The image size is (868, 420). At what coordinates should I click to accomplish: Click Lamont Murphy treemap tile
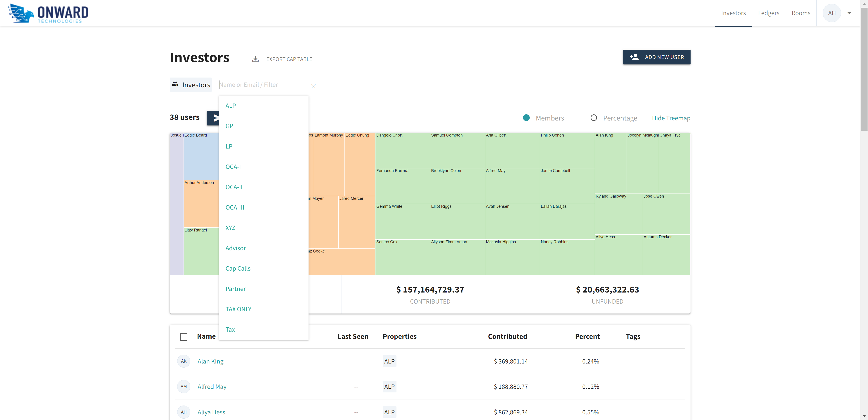pos(329,165)
